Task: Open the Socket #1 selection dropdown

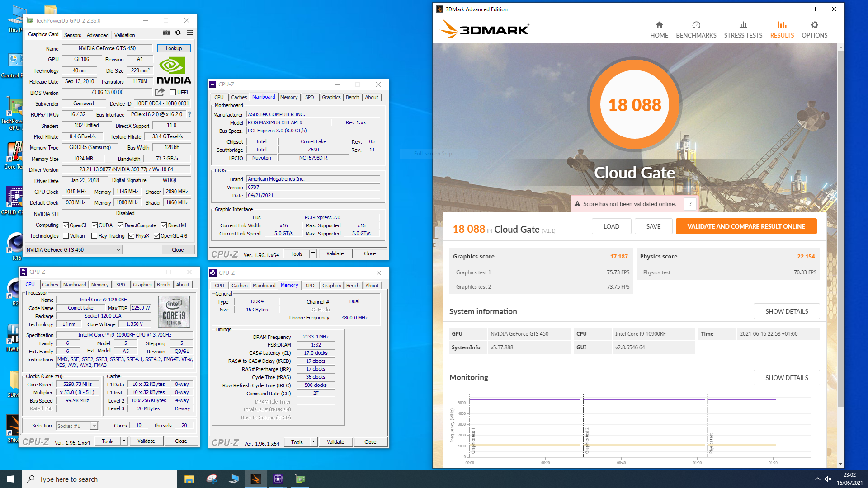Action: [x=77, y=426]
